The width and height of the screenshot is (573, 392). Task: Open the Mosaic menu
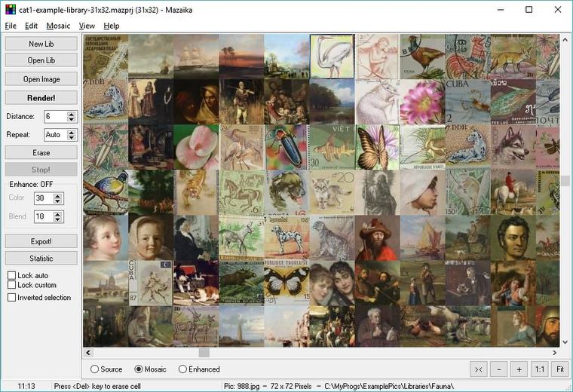pyautogui.click(x=58, y=26)
